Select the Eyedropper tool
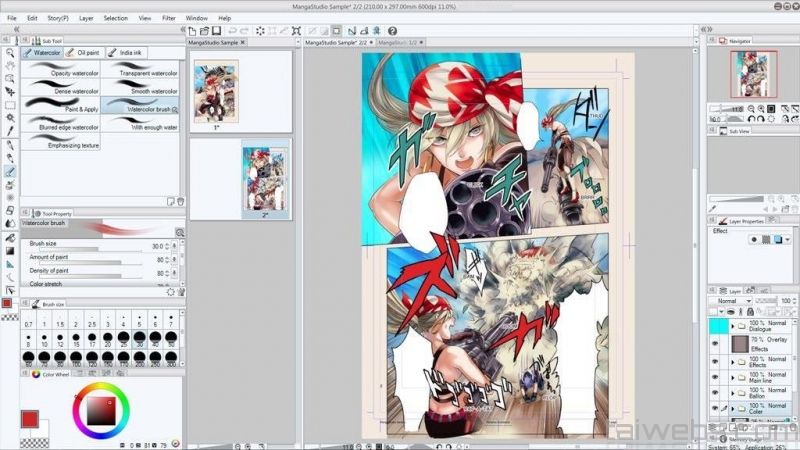The height and width of the screenshot is (450, 800). coord(10,131)
